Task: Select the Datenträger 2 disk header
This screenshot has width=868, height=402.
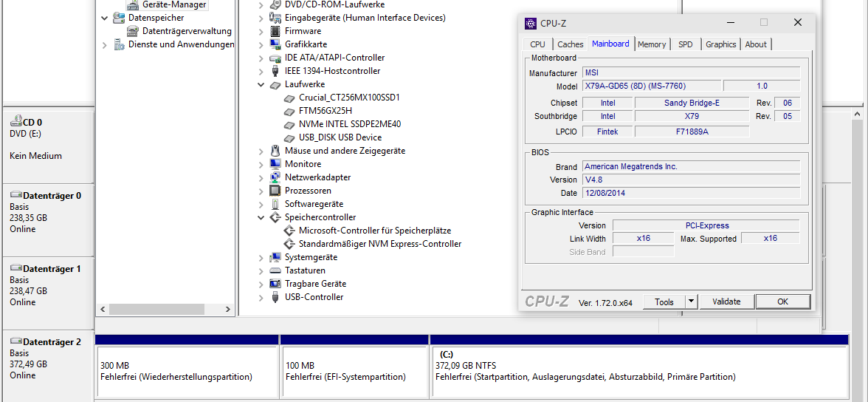Action: click(49, 366)
